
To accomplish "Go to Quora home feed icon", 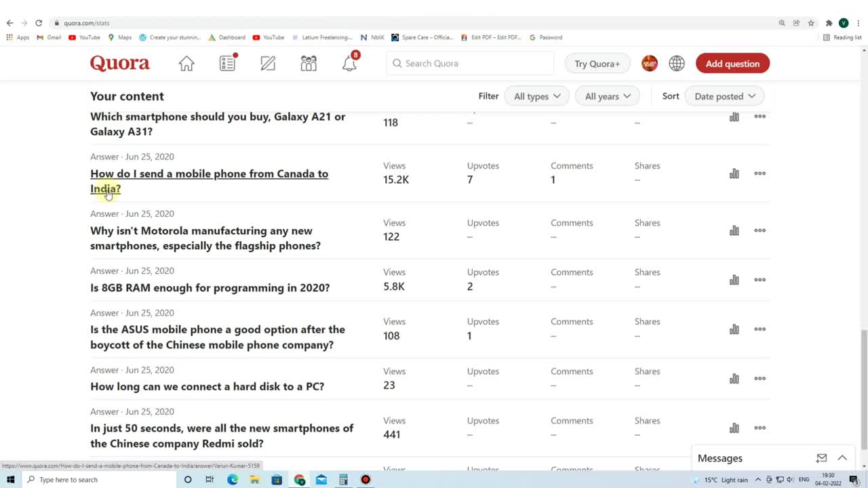I will pyautogui.click(x=186, y=64).
